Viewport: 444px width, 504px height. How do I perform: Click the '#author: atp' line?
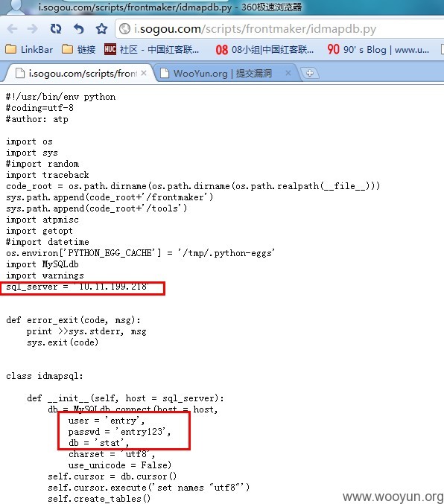[x=37, y=119]
